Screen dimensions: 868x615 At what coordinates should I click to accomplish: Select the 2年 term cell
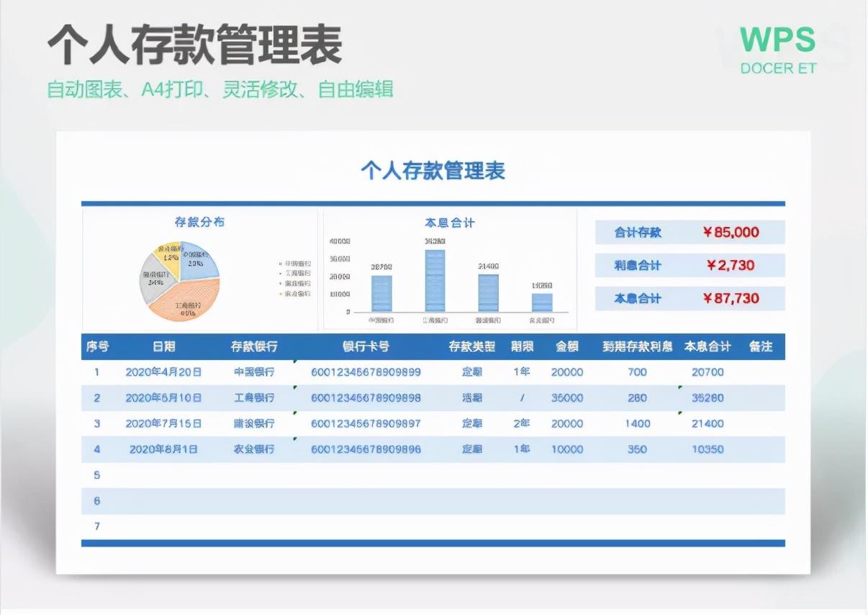(x=522, y=423)
